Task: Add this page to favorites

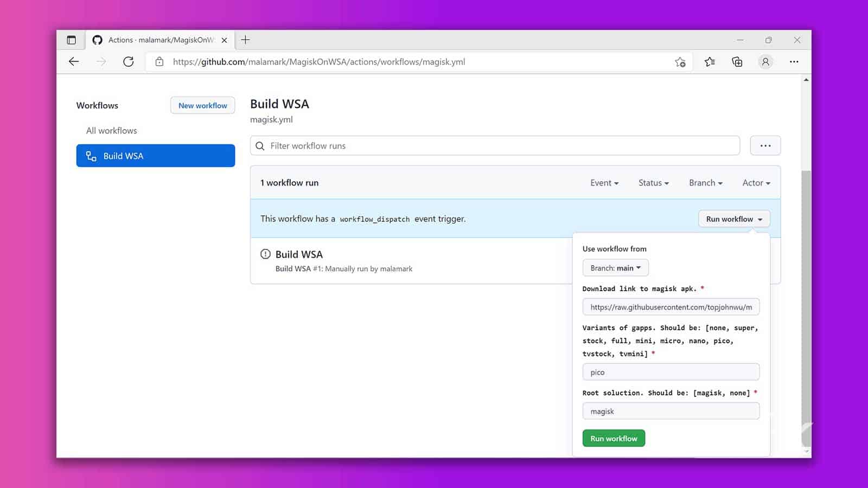Action: click(680, 62)
